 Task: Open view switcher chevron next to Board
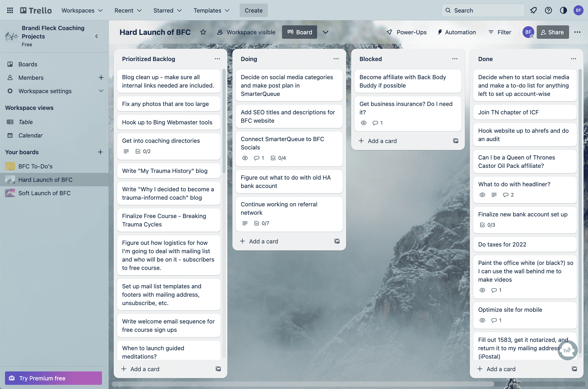point(325,32)
